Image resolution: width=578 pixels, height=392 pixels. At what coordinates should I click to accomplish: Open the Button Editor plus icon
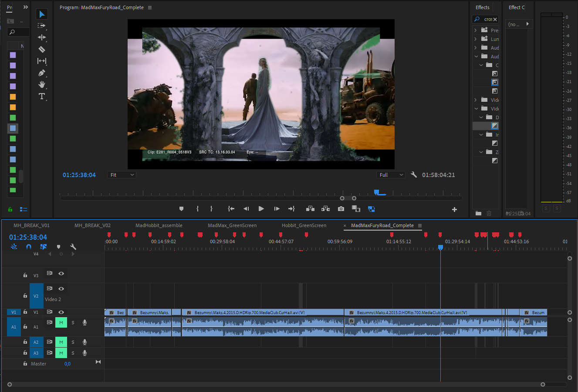point(454,209)
